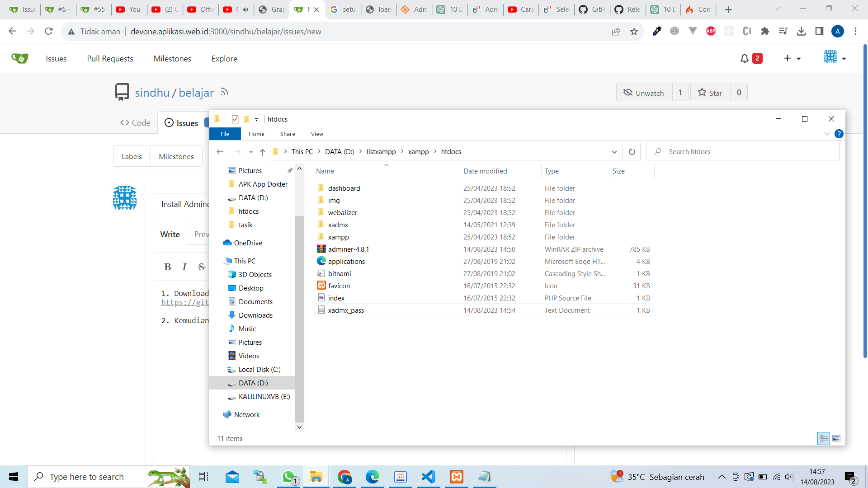Open the File Explorer help icon
Viewport: 868px width, 488px height.
click(839, 134)
